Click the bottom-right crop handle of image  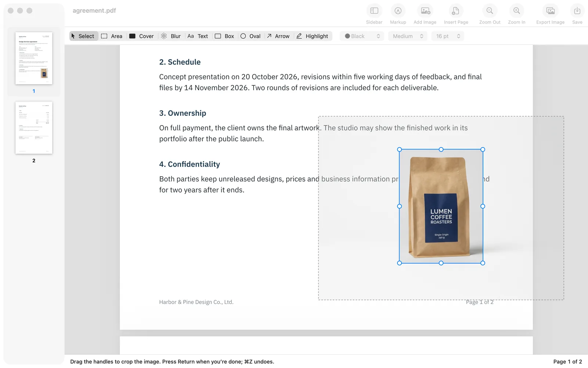point(483,263)
